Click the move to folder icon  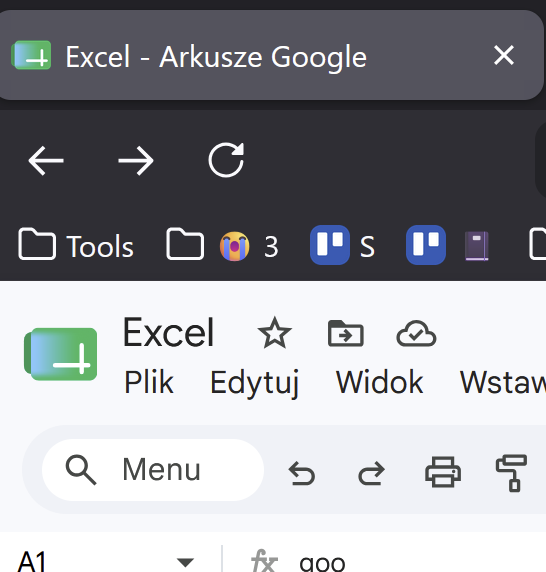pos(345,333)
